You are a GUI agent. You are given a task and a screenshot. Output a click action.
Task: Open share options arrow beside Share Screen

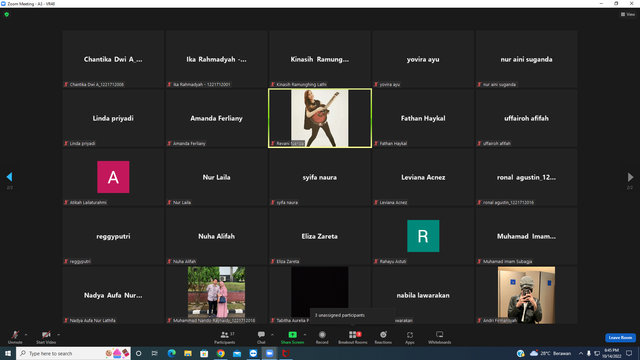pos(305,335)
